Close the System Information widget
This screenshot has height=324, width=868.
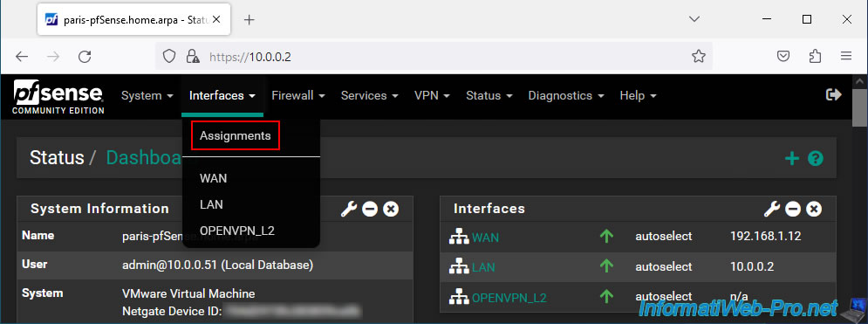[391, 209]
